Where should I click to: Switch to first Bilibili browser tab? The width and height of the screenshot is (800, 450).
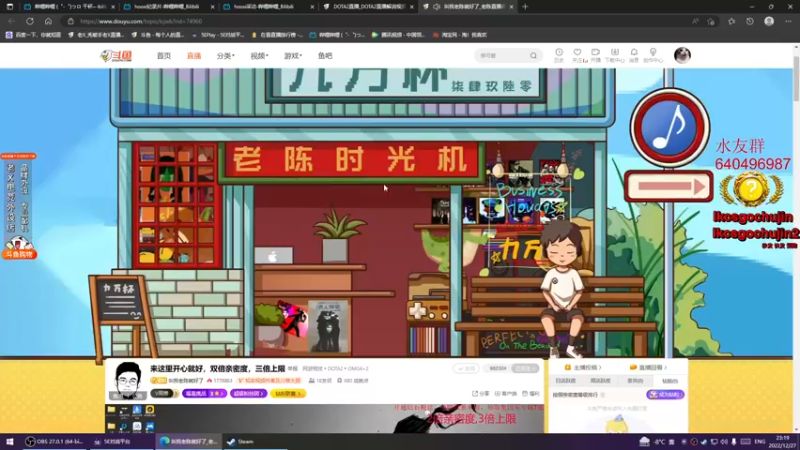click(69, 7)
